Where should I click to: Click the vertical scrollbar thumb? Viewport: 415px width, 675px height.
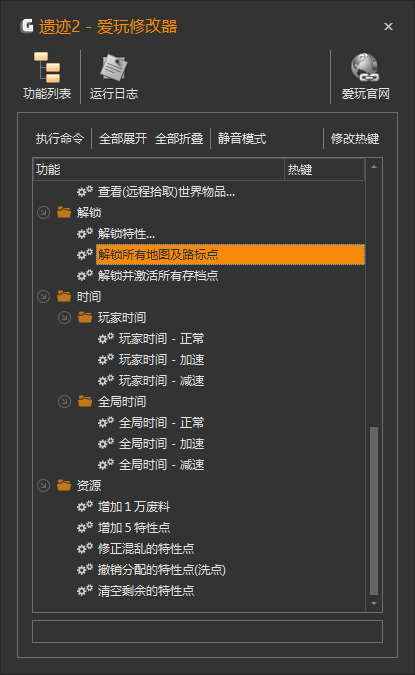click(374, 511)
